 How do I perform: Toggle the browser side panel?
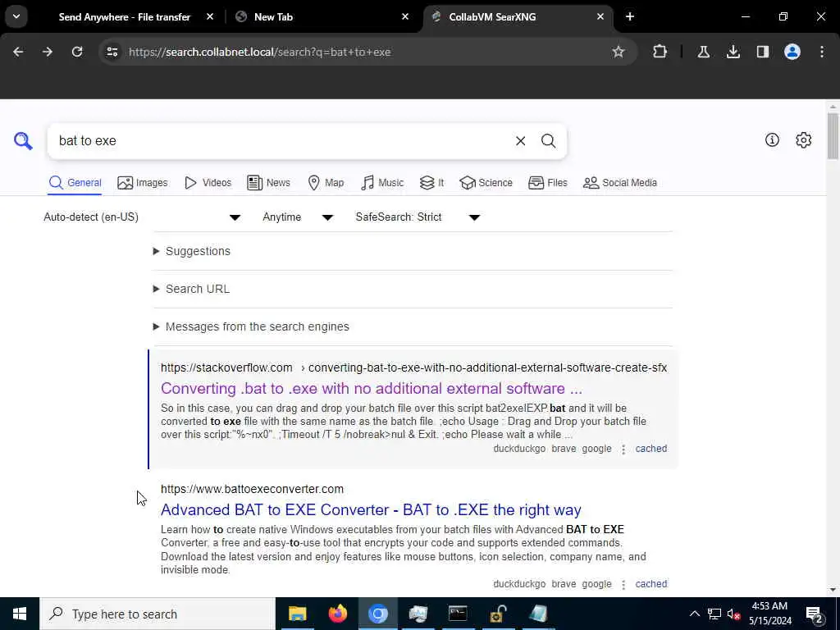point(762,52)
